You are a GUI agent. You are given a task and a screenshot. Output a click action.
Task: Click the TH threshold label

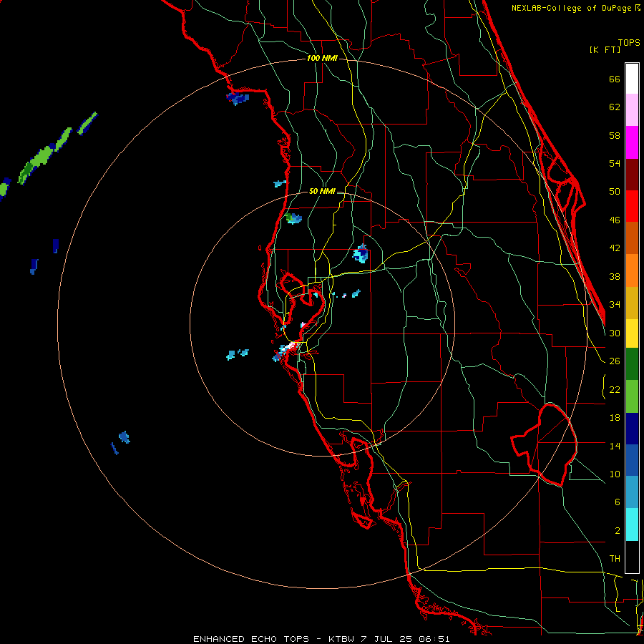pos(615,559)
